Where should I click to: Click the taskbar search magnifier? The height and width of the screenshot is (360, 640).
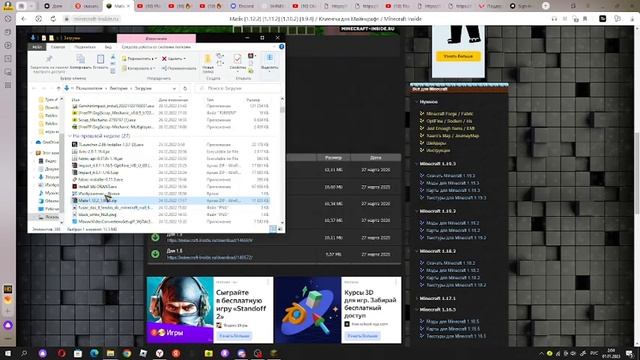point(24,353)
